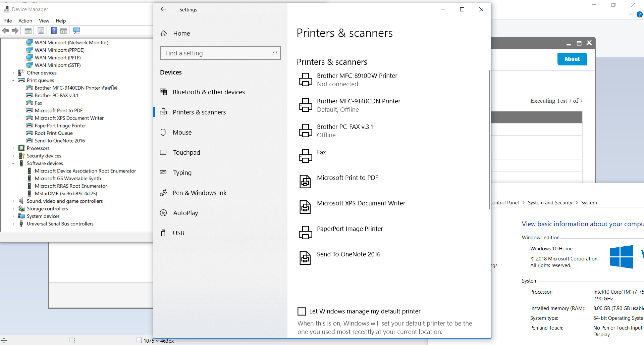Image resolution: width=644 pixels, height=345 pixels.
Task: Select the Mouse icon in Settings sidebar
Action: [163, 132]
